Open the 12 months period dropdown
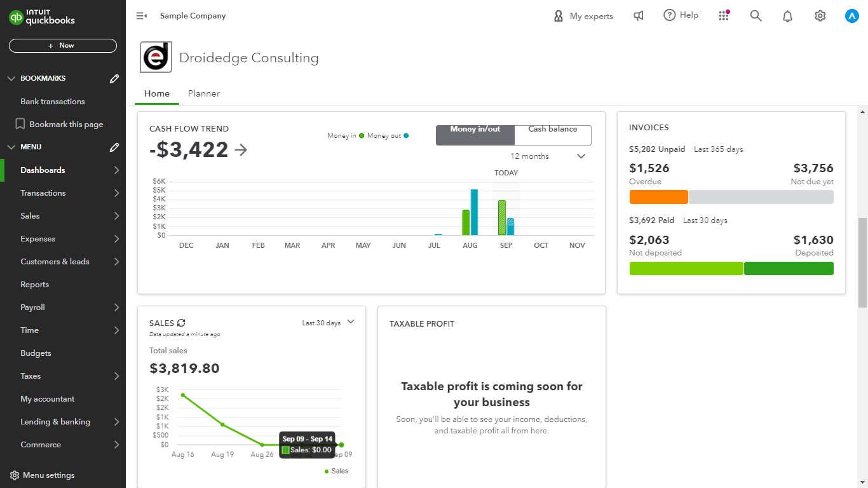Screen dimensions: 868x488 (548, 156)
